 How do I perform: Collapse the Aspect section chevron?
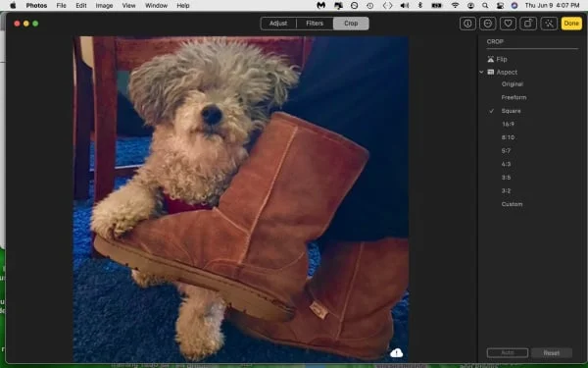(x=481, y=72)
